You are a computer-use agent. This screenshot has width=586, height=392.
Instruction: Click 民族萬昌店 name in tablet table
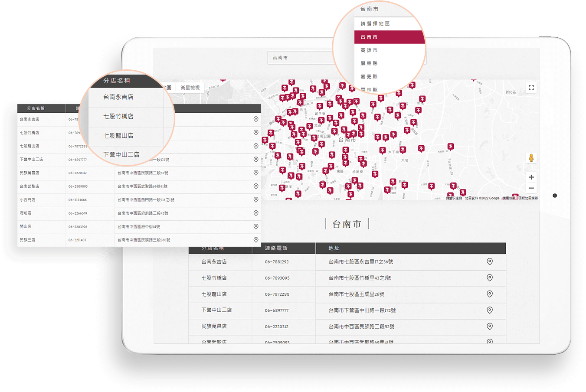(214, 326)
